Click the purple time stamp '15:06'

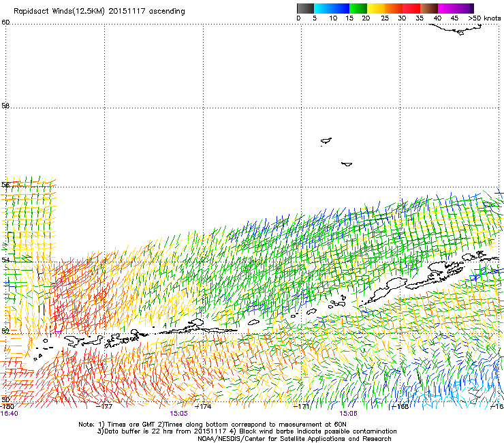coord(349,414)
